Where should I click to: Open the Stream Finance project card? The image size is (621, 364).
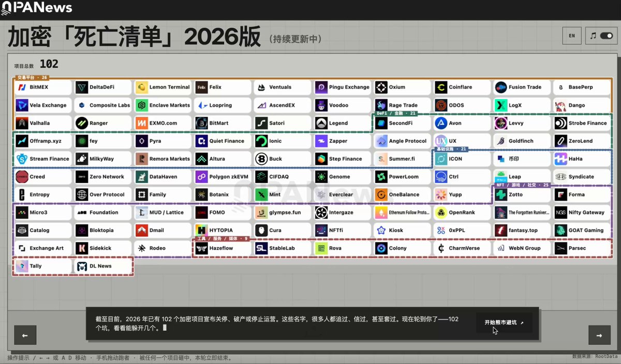[43, 159]
